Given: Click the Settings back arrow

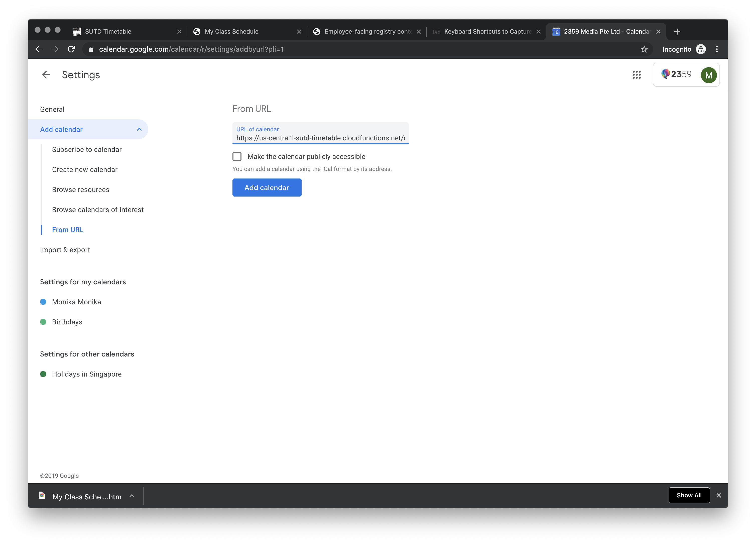Looking at the screenshot, I should click(x=46, y=75).
